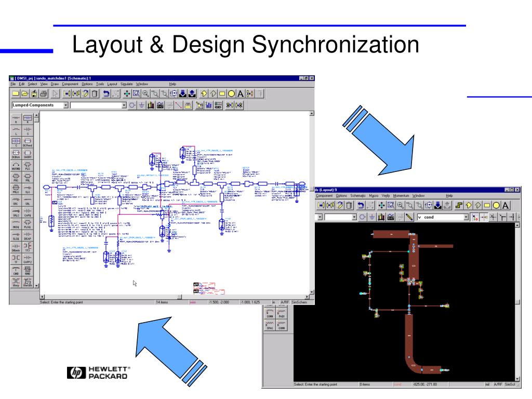Click the trash can icon in Schematic toolbar
The image size is (532, 399).
pos(95,94)
